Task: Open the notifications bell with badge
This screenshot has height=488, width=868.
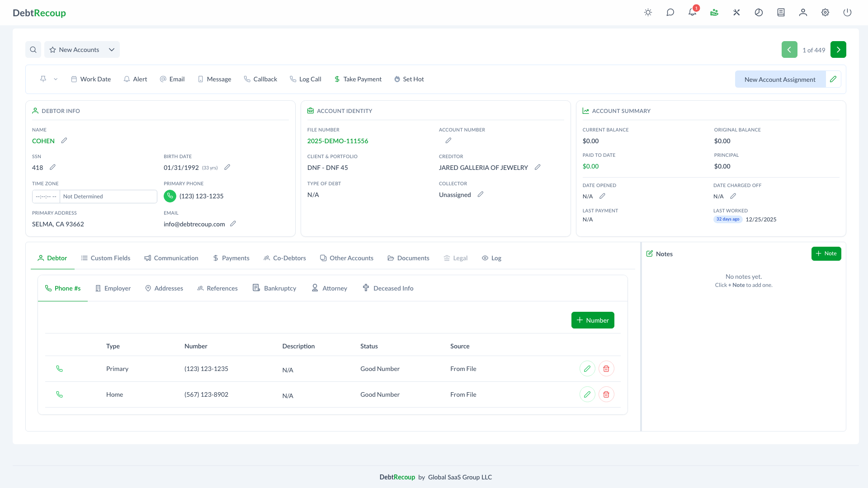Action: coord(692,13)
